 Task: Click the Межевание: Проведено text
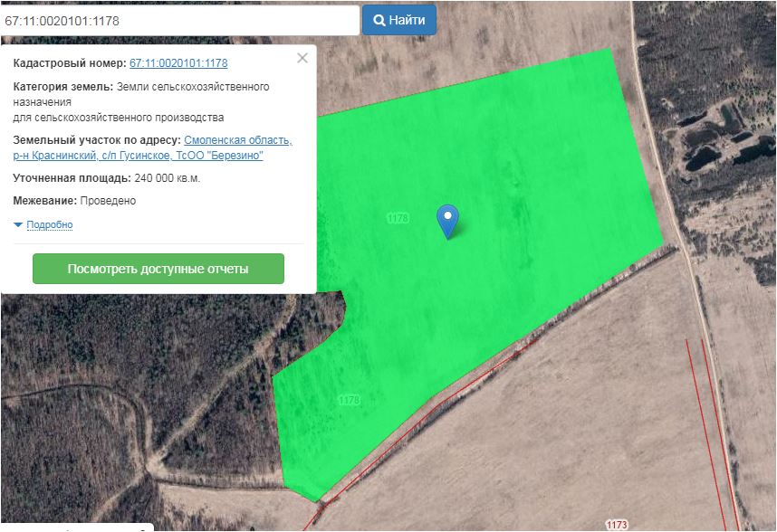(x=74, y=201)
